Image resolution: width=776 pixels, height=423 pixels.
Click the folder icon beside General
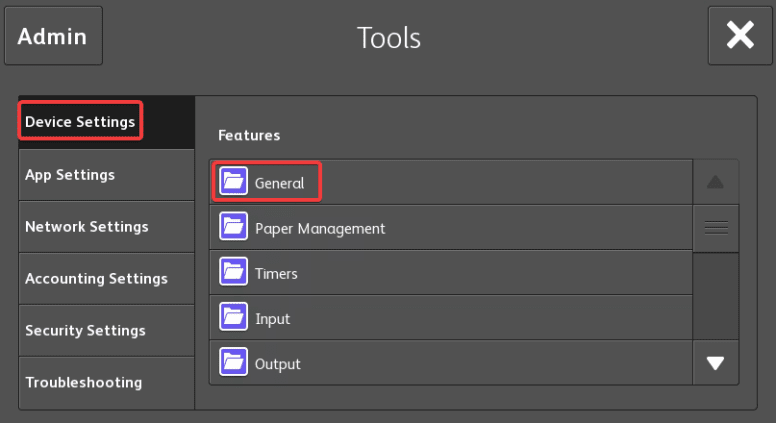tap(233, 182)
